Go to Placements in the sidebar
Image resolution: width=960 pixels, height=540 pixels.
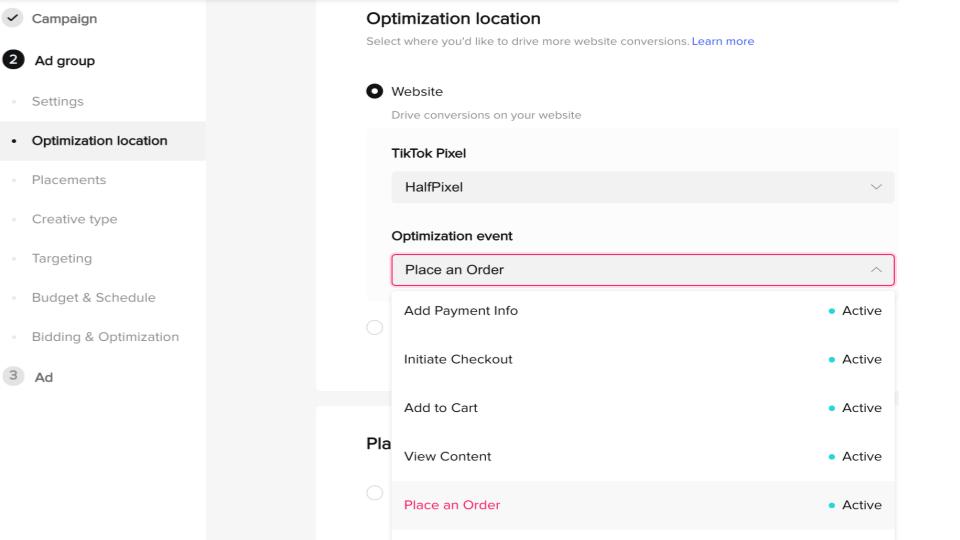69,180
